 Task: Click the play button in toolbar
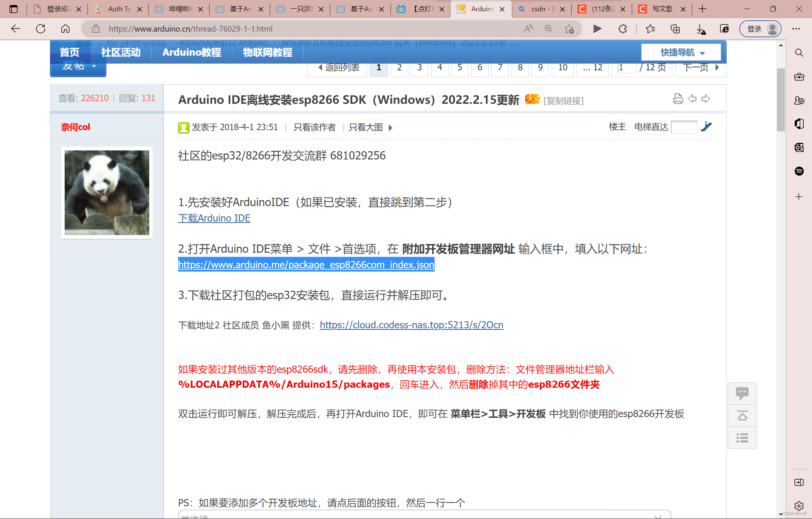tap(597, 29)
